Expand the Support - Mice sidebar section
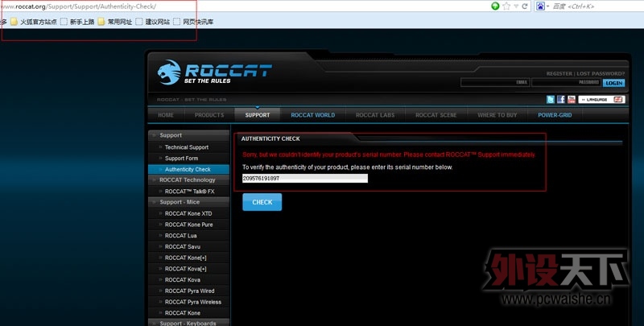 pyautogui.click(x=188, y=202)
